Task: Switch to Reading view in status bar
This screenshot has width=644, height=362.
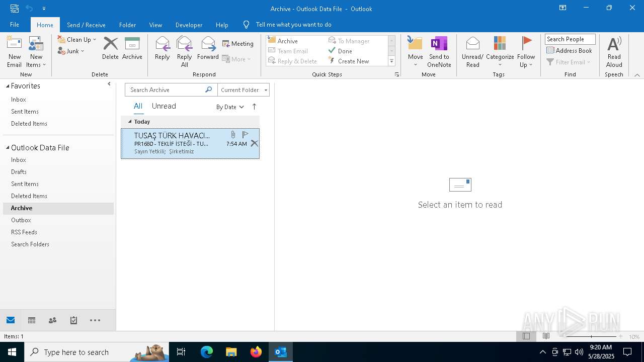Action: [x=546, y=336]
